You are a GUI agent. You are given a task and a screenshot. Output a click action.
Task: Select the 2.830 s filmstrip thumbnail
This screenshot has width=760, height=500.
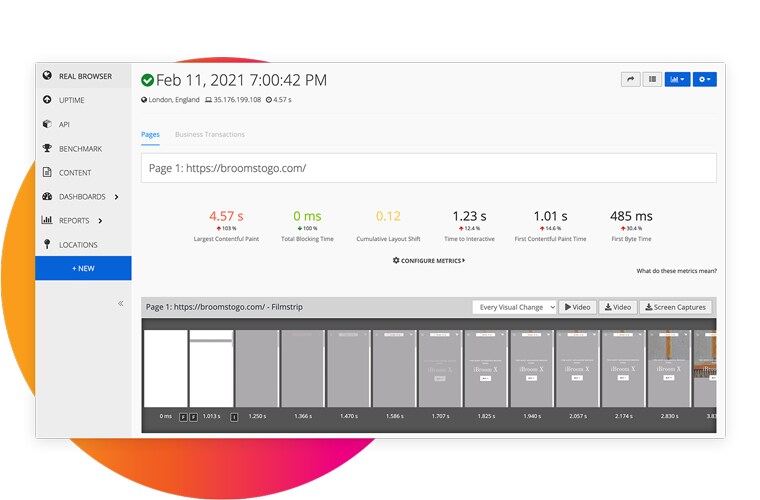[x=669, y=368]
